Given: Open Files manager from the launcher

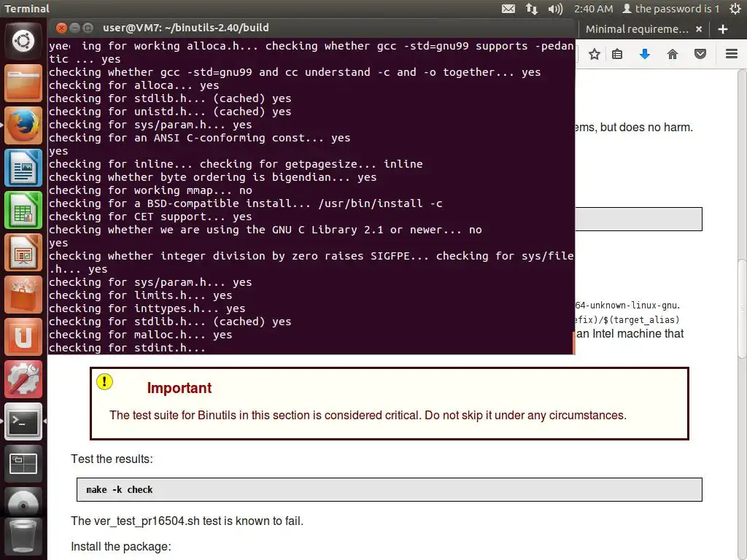Looking at the screenshot, I should pos(23,83).
